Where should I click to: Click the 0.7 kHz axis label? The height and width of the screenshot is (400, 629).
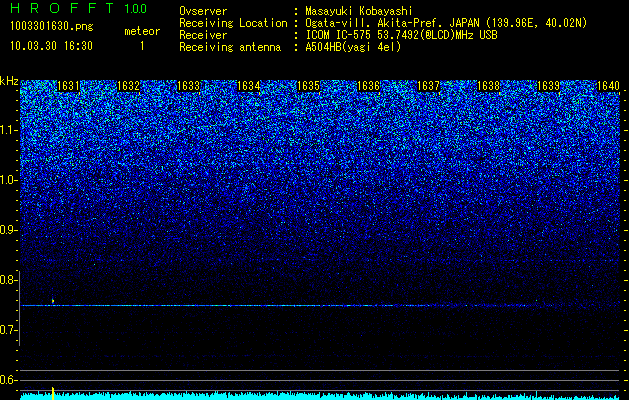click(8, 330)
